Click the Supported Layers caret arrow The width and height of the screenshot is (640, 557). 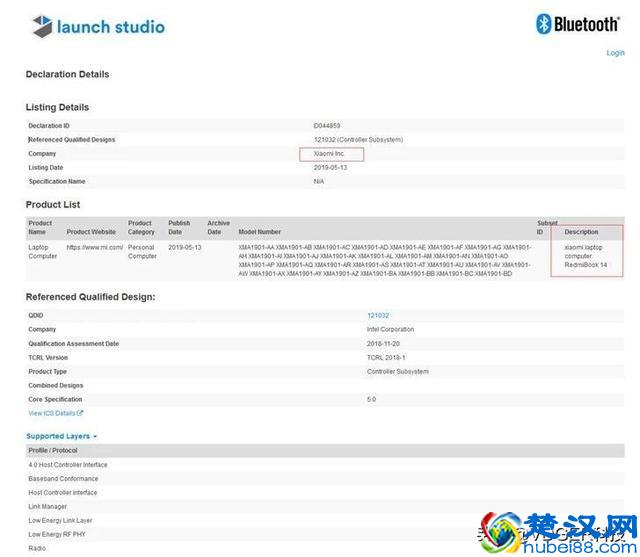[x=95, y=437]
